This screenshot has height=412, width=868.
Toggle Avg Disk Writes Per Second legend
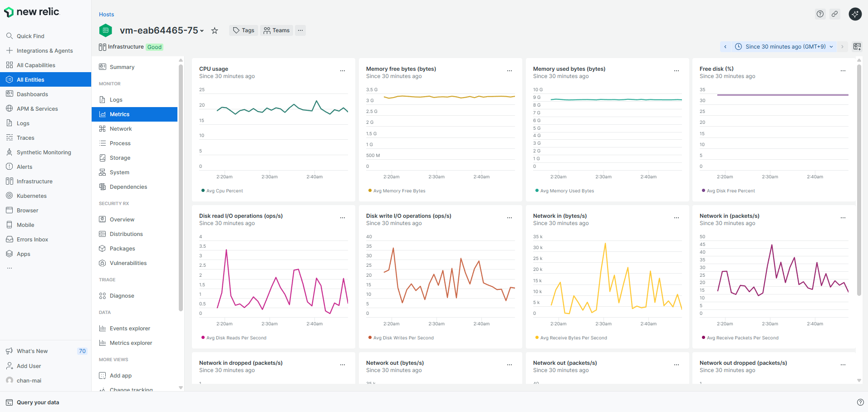coord(401,338)
